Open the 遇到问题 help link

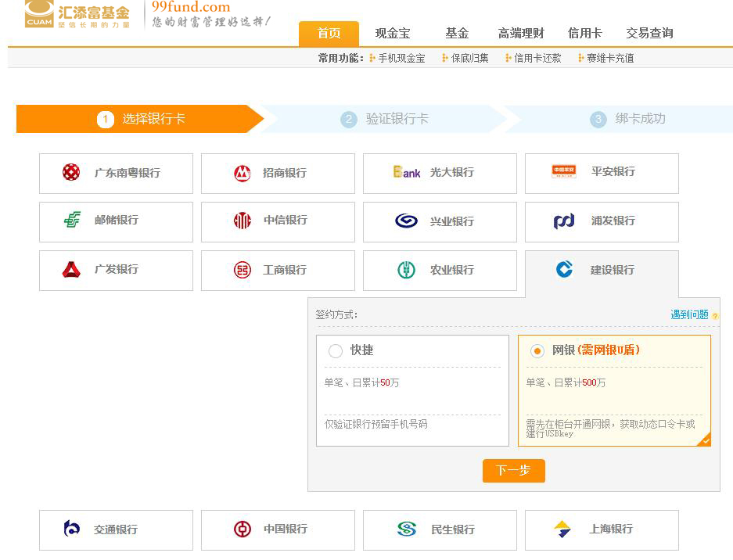689,314
